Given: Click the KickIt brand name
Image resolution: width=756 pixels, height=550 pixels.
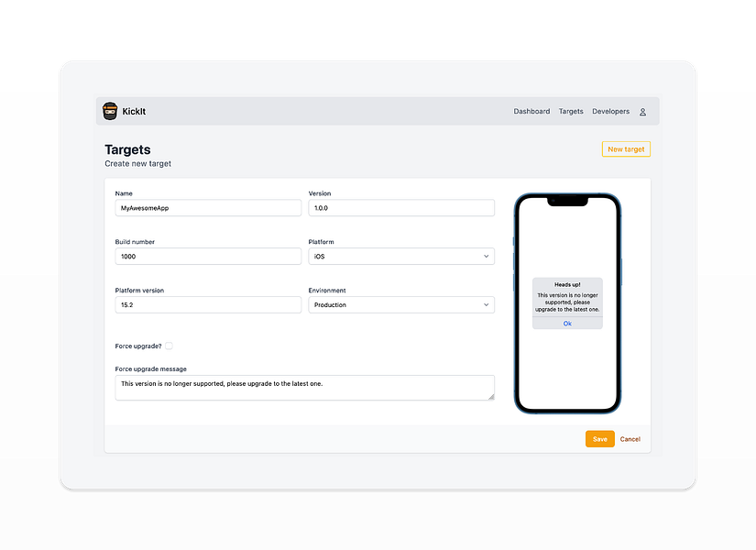Looking at the screenshot, I should (x=134, y=112).
